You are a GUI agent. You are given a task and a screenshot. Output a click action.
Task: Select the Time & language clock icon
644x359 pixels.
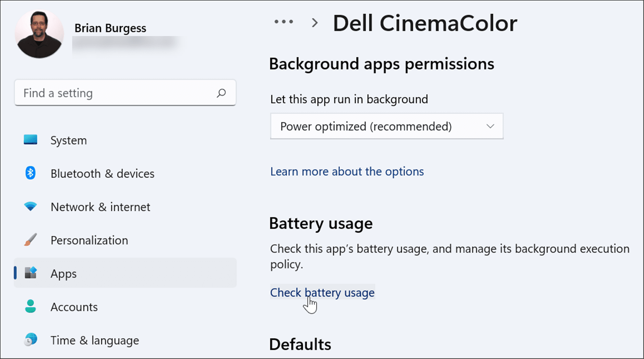tap(30, 340)
